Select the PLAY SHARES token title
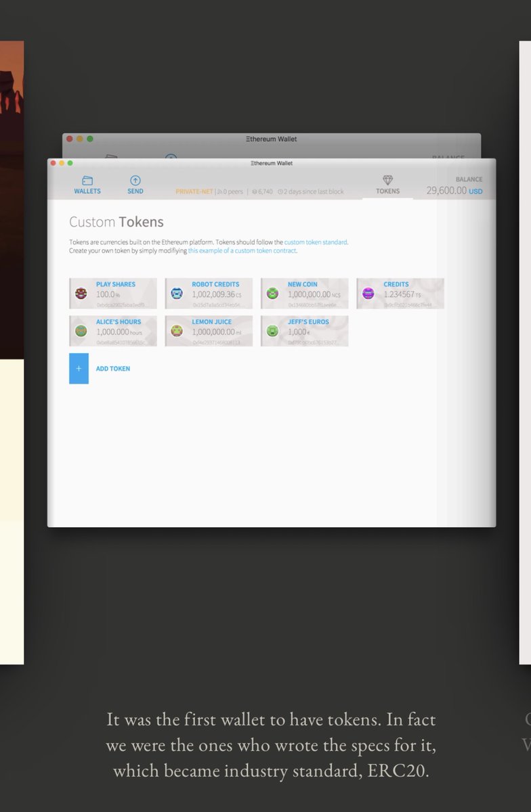531x812 pixels. point(116,285)
